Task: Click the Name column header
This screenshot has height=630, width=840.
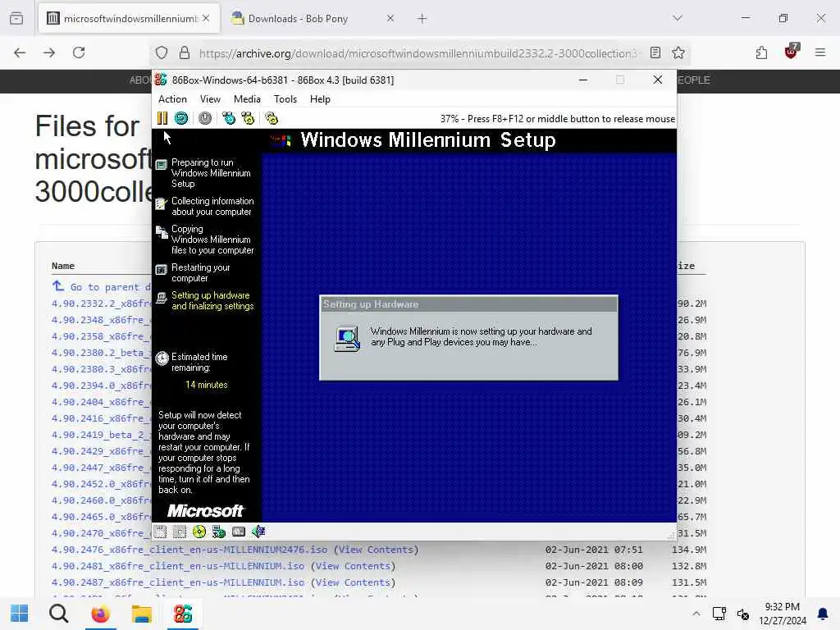Action: [63, 266]
